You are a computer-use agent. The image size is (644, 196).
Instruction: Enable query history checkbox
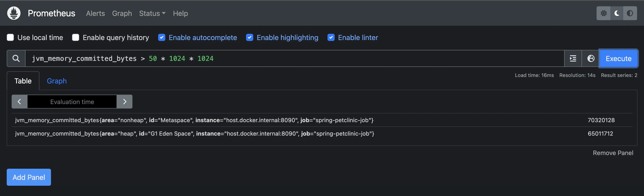tap(76, 38)
